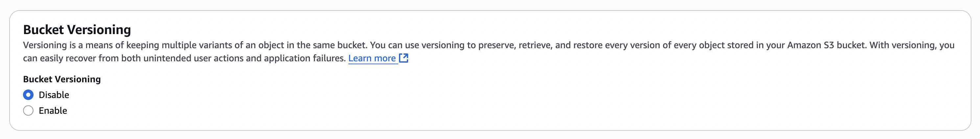Click "application failures" in the description text
The width and height of the screenshot is (980, 139).
[304, 58]
